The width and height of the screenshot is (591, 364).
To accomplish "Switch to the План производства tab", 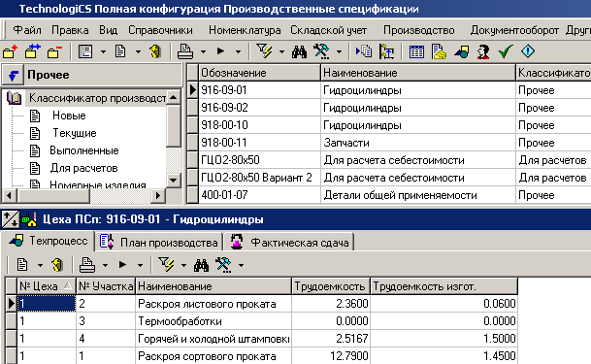I will pos(160,243).
